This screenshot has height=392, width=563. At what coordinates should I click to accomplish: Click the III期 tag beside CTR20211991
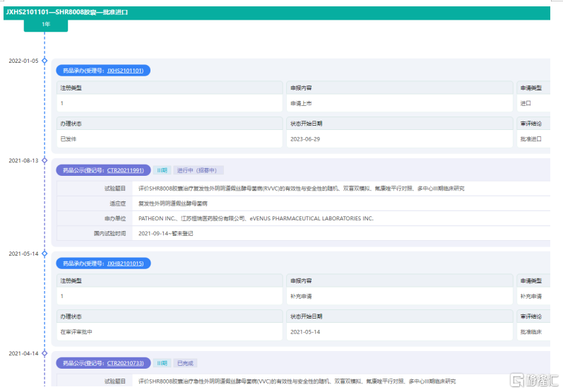pyautogui.click(x=162, y=170)
